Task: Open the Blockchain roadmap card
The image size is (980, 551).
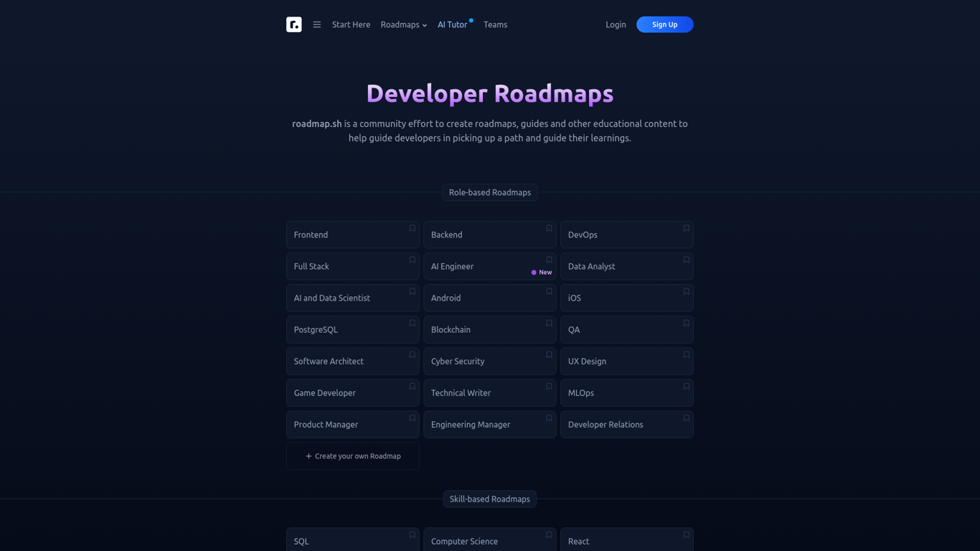Action: coord(490,329)
